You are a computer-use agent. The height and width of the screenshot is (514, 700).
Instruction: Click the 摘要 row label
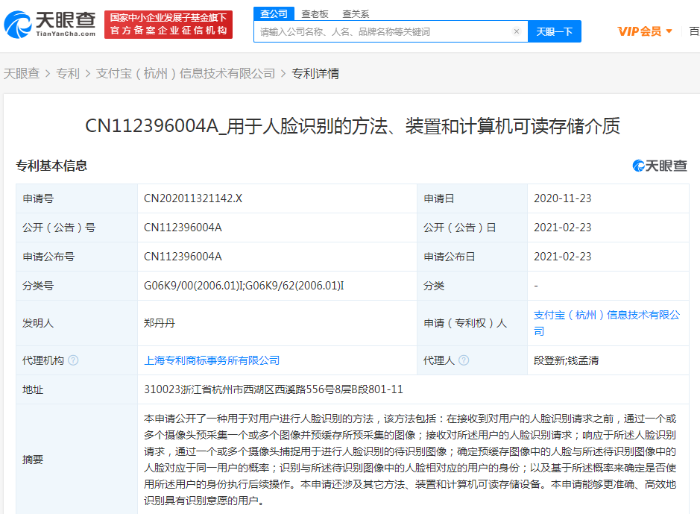coord(33,460)
